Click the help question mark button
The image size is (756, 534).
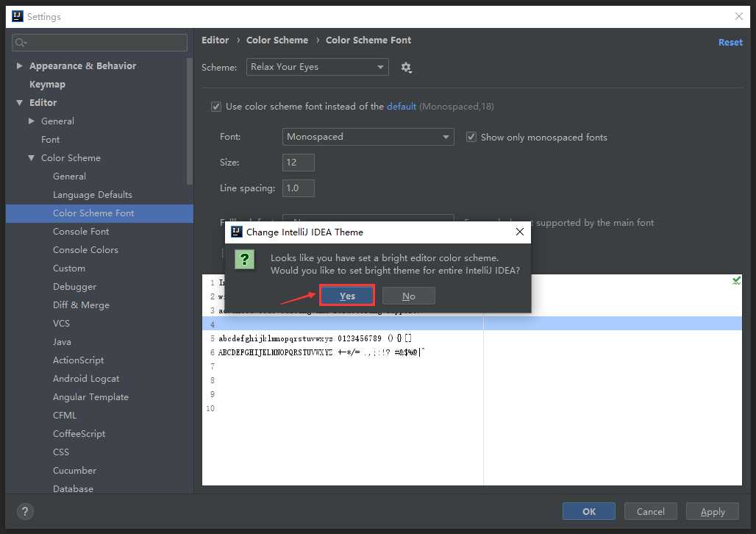(x=25, y=511)
